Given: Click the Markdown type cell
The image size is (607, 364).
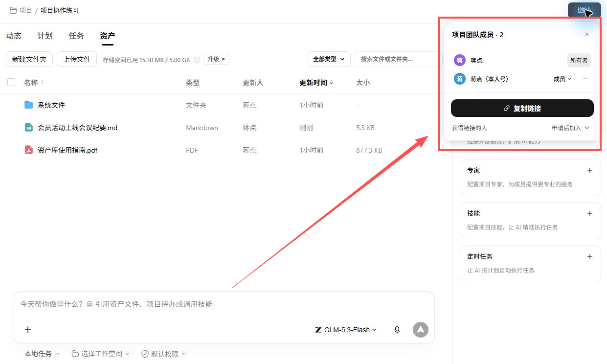Looking at the screenshot, I should [x=202, y=128].
